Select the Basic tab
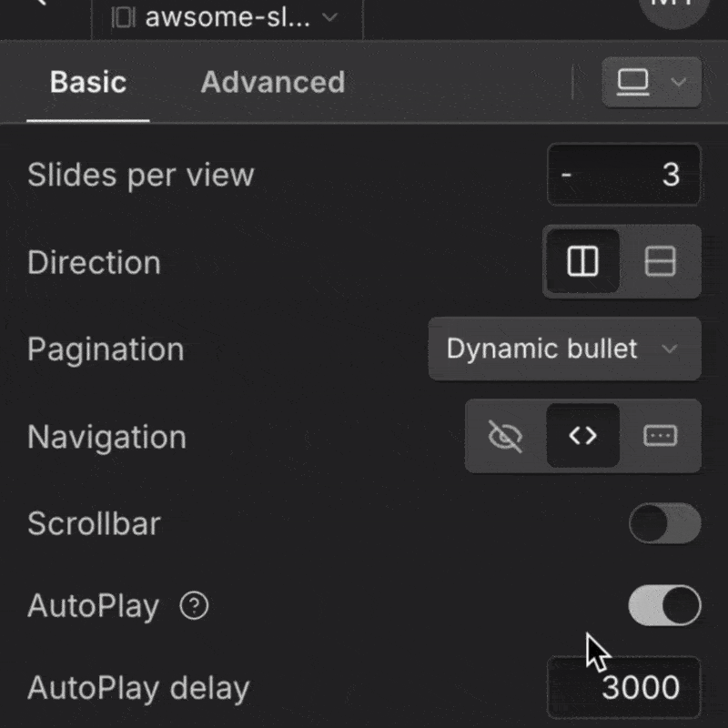The height and width of the screenshot is (728, 728). [x=87, y=82]
